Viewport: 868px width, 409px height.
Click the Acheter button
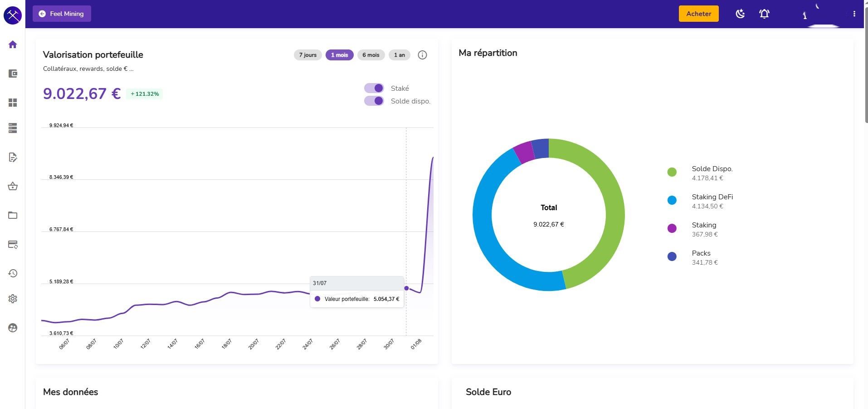pos(698,14)
